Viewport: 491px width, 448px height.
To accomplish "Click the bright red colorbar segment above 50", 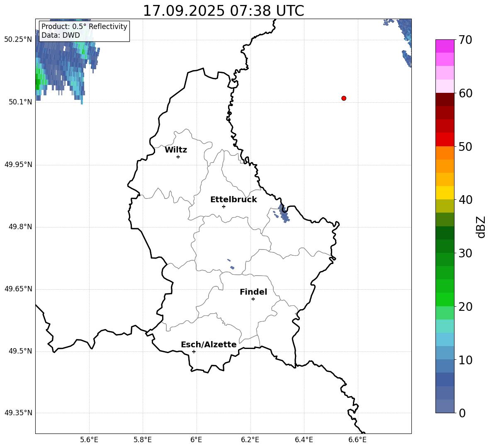I will point(445,139).
